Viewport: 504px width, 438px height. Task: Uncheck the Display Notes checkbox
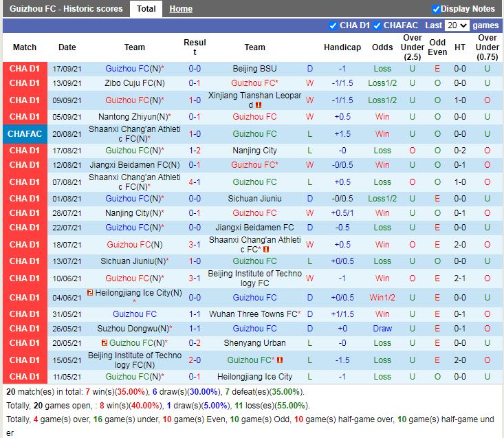(x=436, y=9)
